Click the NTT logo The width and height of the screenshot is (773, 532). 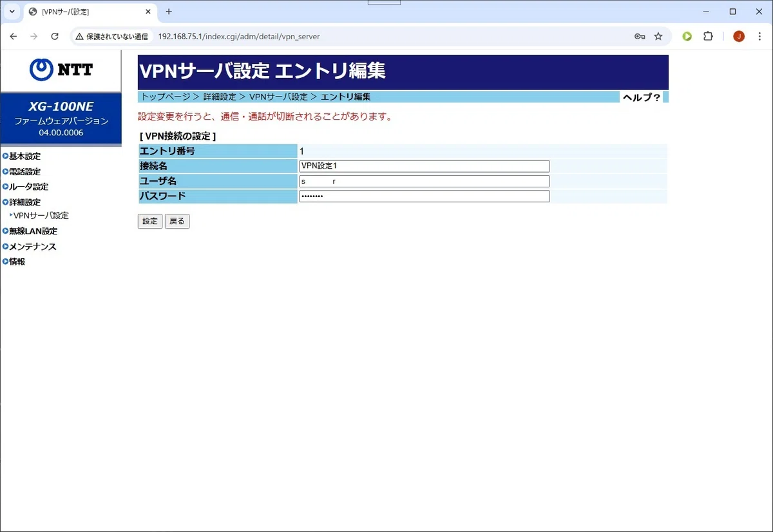61,70
